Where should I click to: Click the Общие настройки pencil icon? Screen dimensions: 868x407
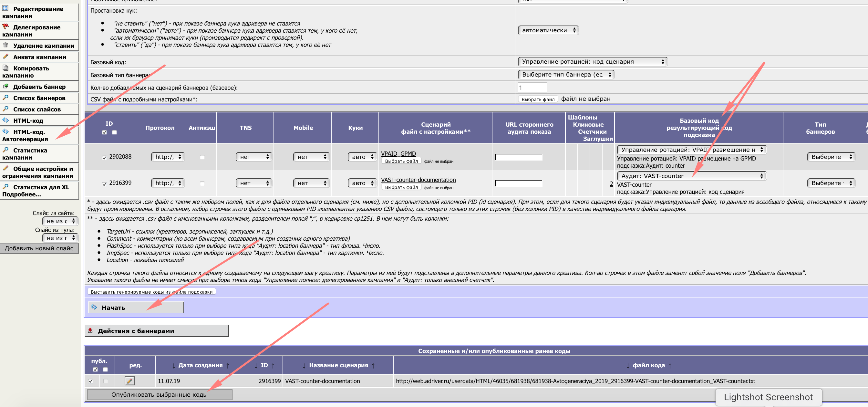point(5,168)
